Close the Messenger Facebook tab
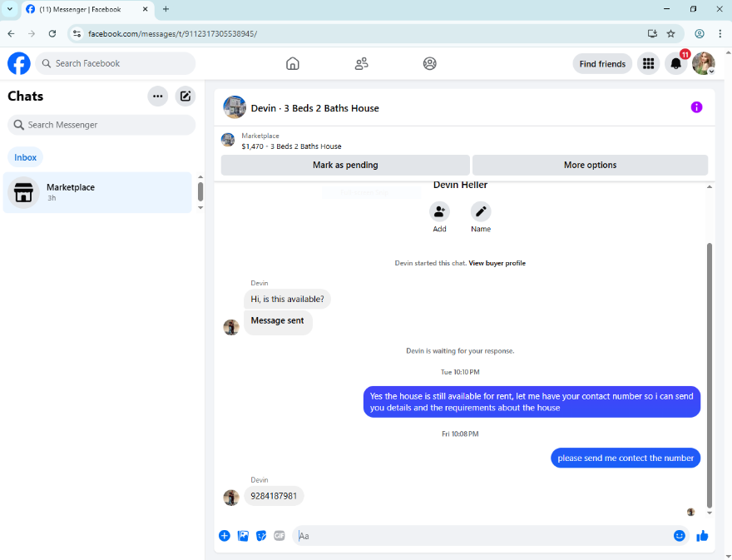Image resolution: width=732 pixels, height=560 pixels. [x=146, y=9]
